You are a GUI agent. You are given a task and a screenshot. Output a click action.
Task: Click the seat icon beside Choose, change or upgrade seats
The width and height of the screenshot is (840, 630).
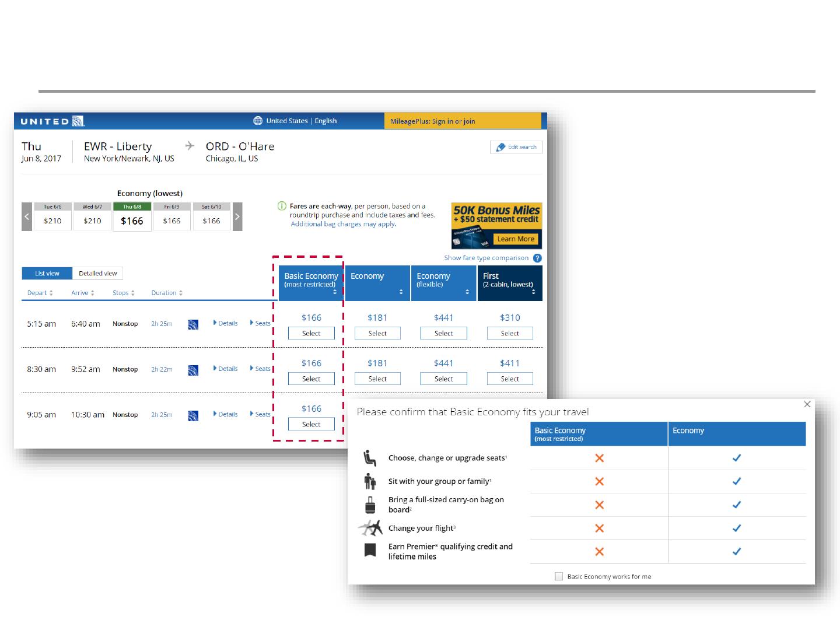click(369, 458)
